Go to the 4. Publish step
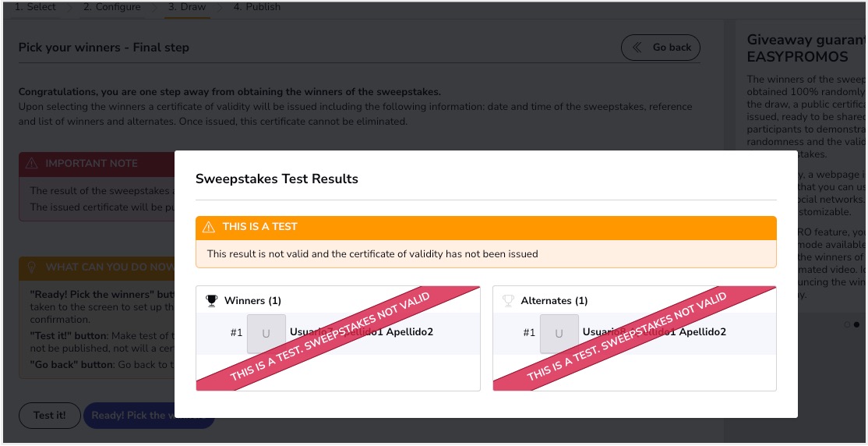This screenshot has width=868, height=446. pyautogui.click(x=257, y=8)
